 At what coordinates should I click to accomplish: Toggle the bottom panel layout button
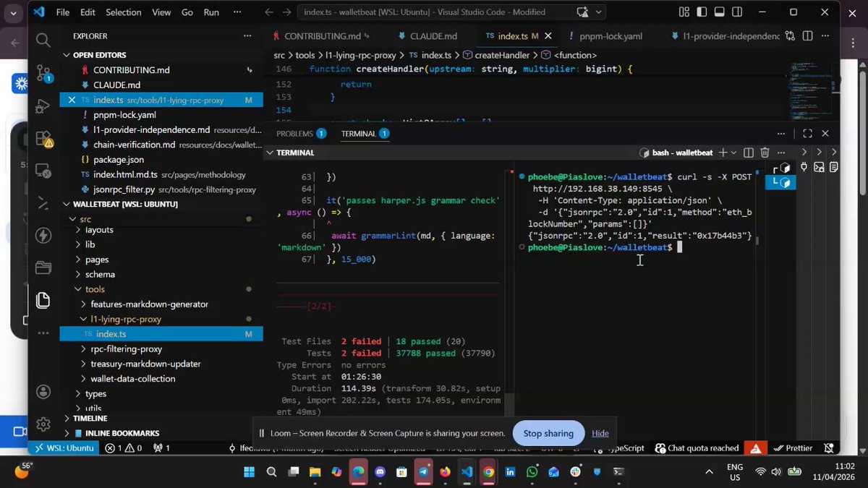click(719, 12)
